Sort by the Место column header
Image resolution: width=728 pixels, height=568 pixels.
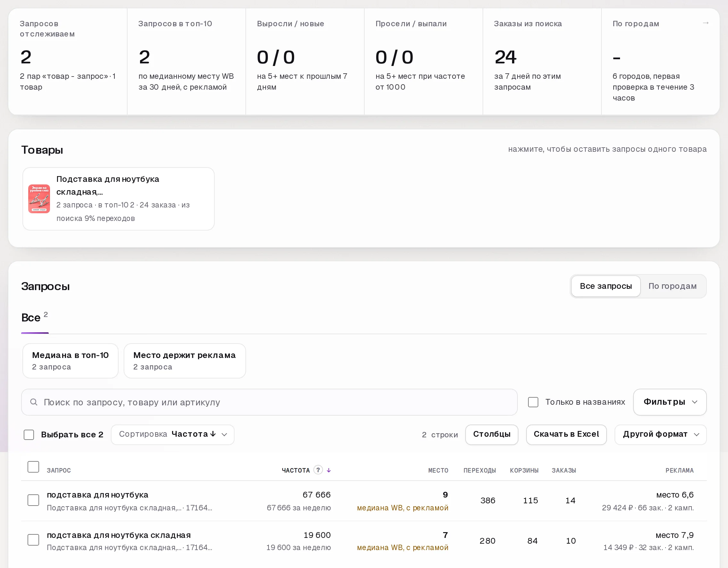[x=438, y=470]
